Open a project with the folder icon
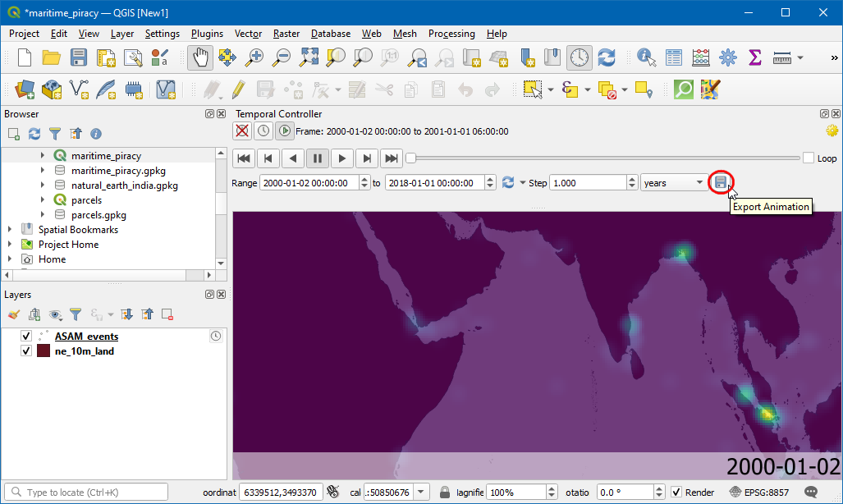Viewport: 843px width, 504px height. [51, 57]
